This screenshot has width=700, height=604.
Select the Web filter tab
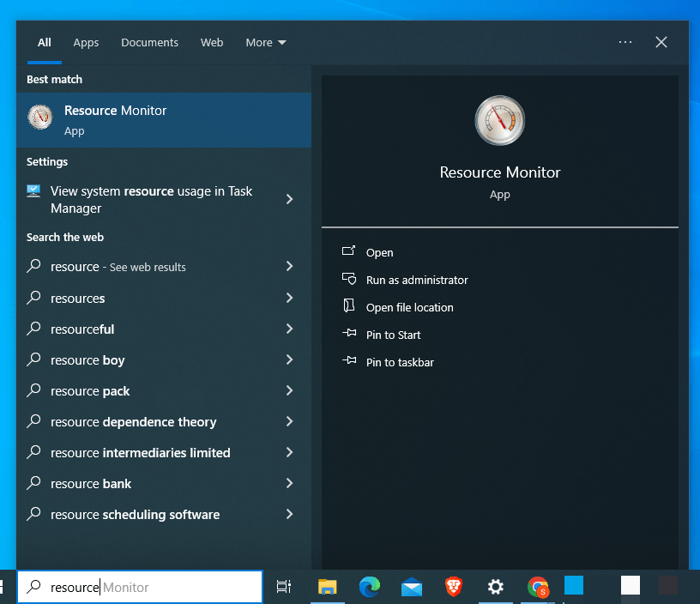[x=212, y=42]
